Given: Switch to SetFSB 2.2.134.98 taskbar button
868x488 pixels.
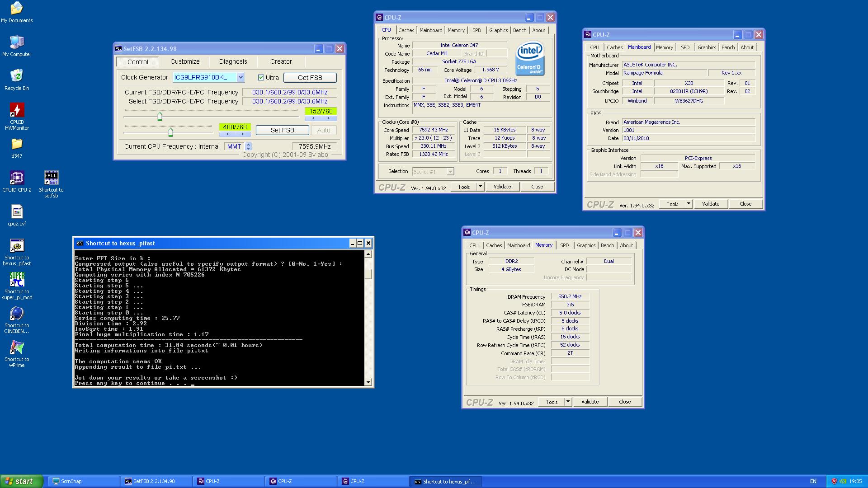Looking at the screenshot, I should pos(156,481).
